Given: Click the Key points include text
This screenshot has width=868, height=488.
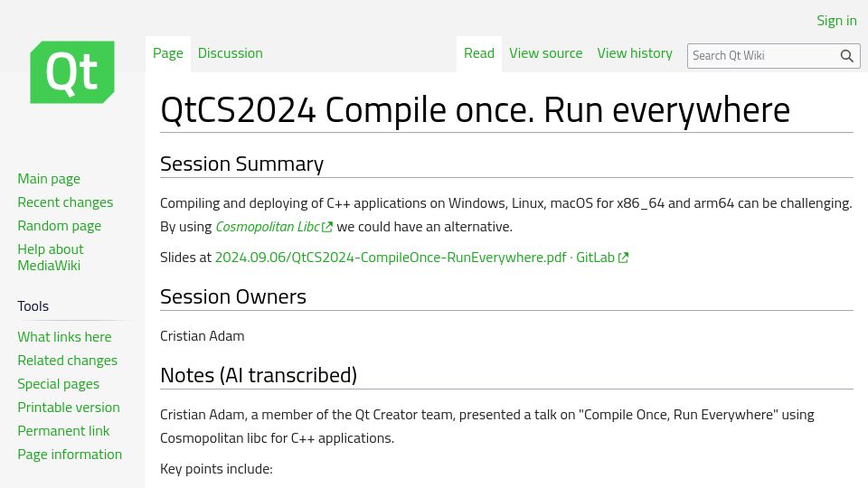Looking at the screenshot, I should [216, 469].
